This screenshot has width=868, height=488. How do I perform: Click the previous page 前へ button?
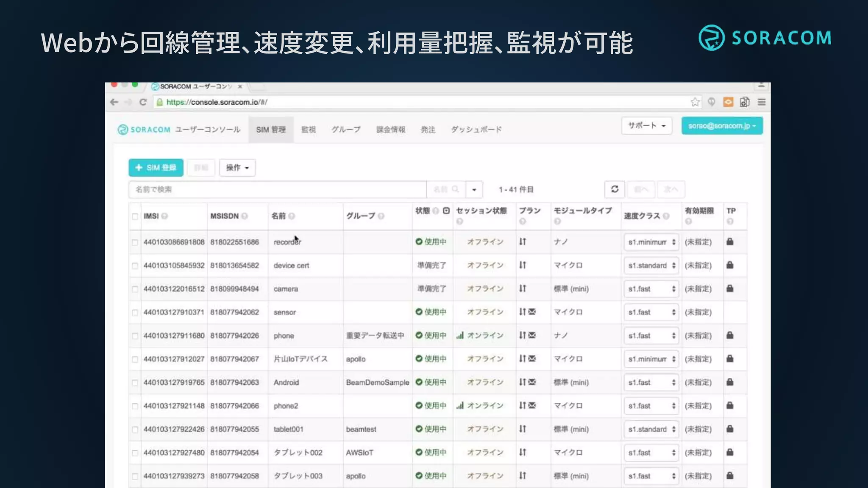[x=641, y=189]
